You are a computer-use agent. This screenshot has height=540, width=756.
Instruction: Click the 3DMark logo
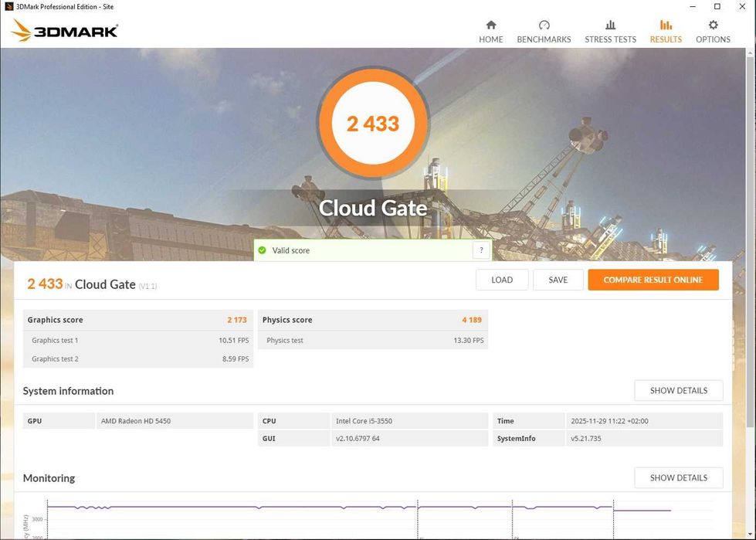[x=64, y=30]
